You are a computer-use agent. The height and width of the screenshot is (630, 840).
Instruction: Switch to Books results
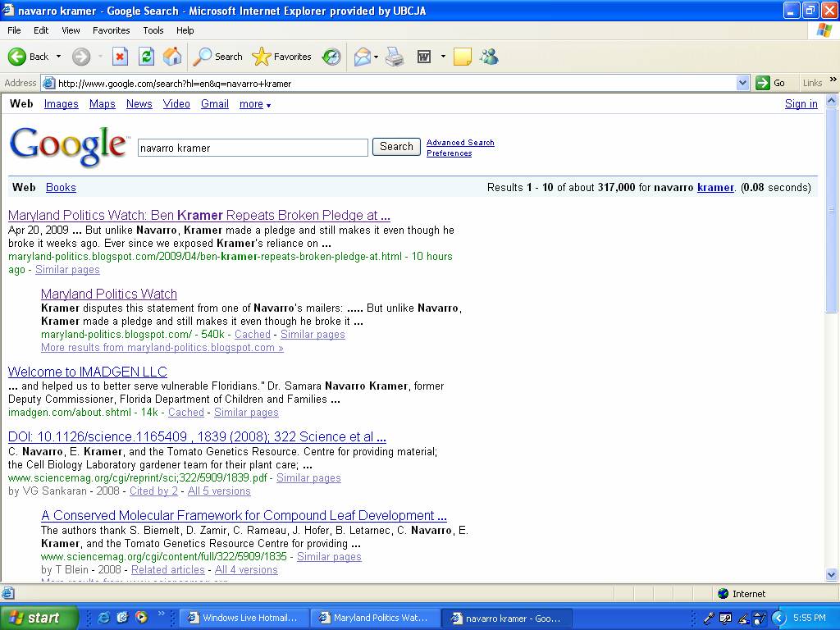[x=61, y=188]
